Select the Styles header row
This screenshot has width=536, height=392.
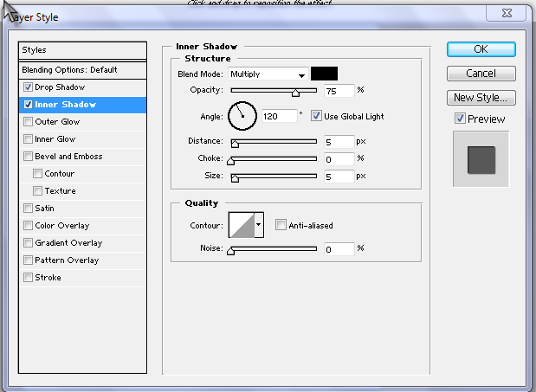(83, 50)
